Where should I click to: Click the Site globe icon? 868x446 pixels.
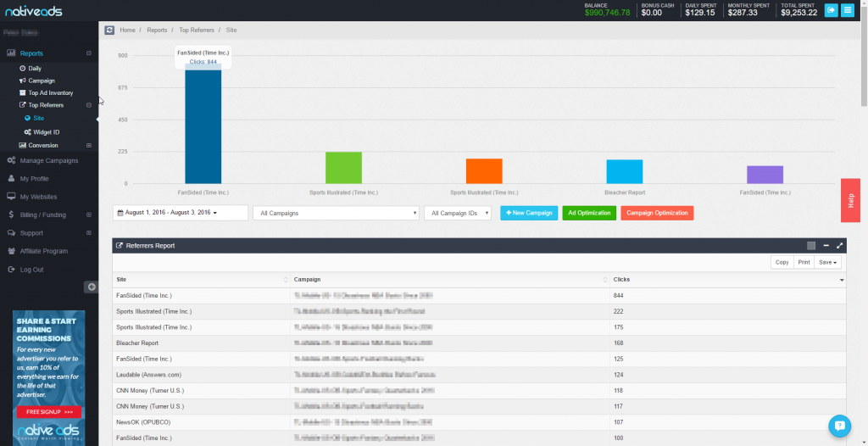(x=28, y=118)
